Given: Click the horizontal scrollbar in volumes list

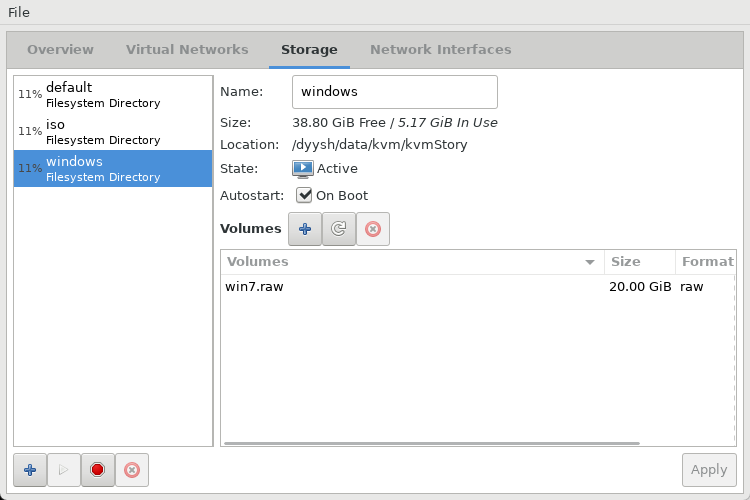Looking at the screenshot, I should coord(431,444).
